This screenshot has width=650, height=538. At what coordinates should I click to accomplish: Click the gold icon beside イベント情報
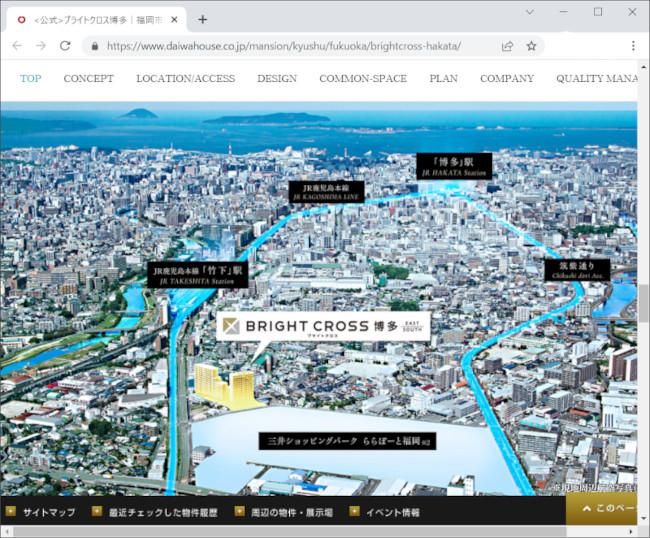354,511
